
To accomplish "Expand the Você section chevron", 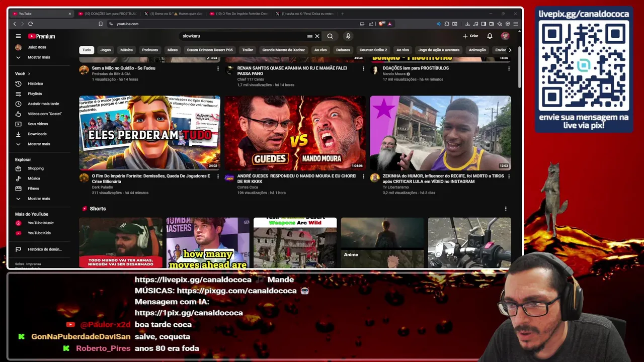I will point(29,73).
